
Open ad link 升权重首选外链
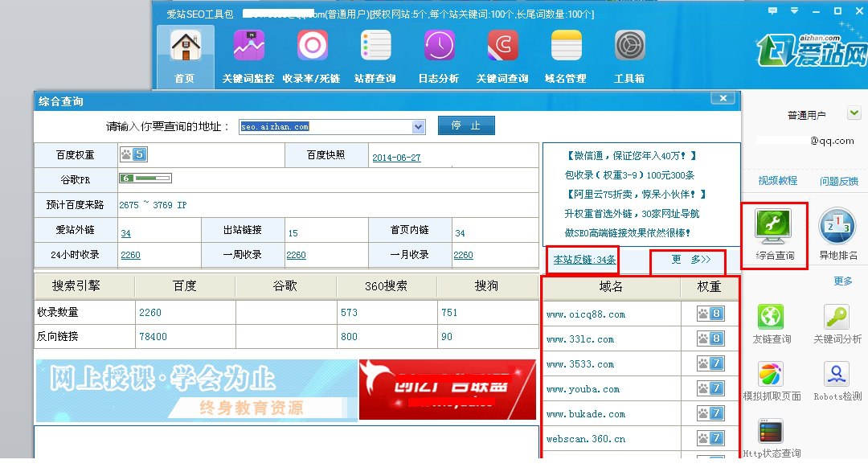[632, 214]
